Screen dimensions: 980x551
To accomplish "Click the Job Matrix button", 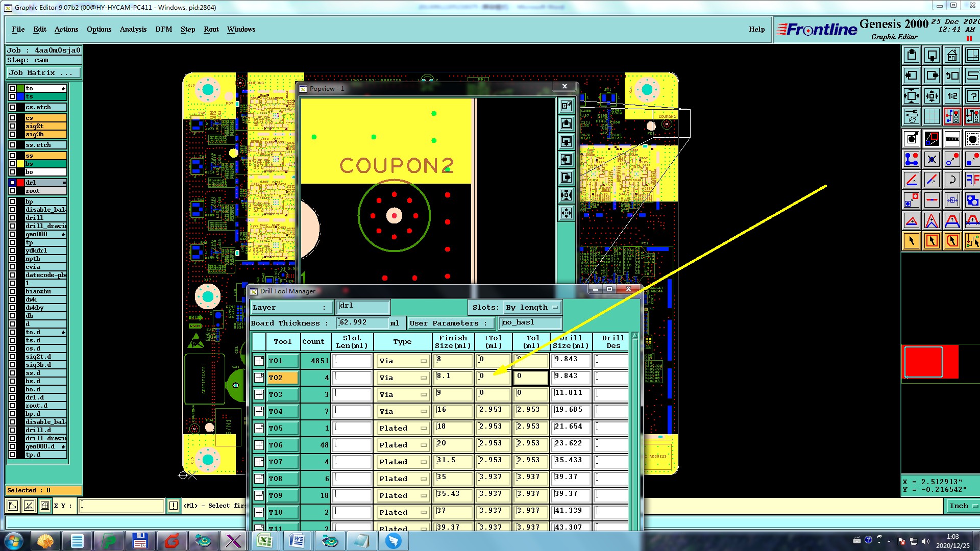I will tap(44, 73).
